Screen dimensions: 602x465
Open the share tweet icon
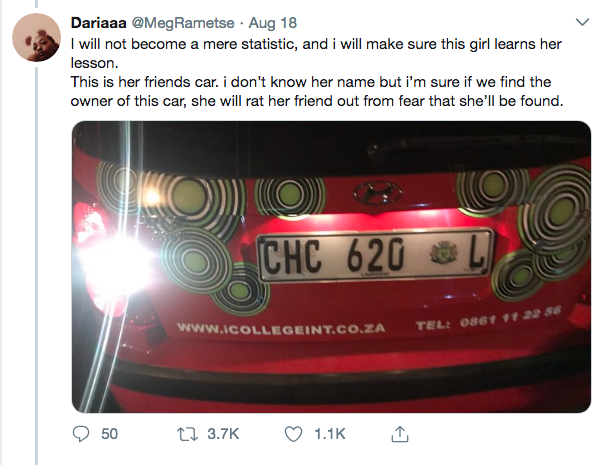click(398, 433)
